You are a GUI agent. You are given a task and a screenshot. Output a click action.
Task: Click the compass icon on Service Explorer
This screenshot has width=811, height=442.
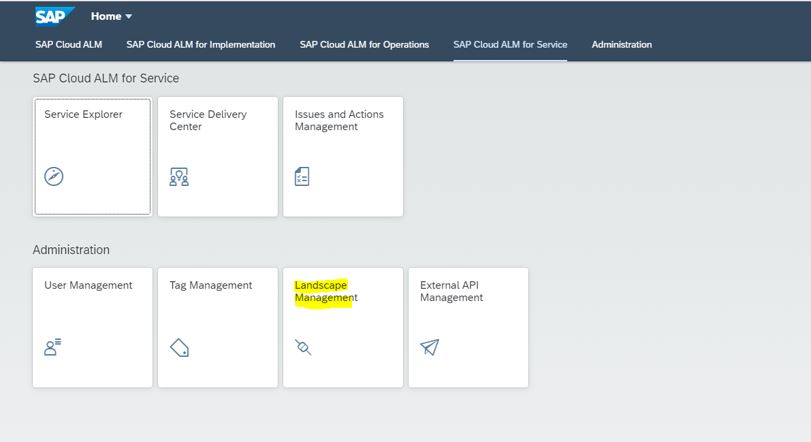click(54, 176)
